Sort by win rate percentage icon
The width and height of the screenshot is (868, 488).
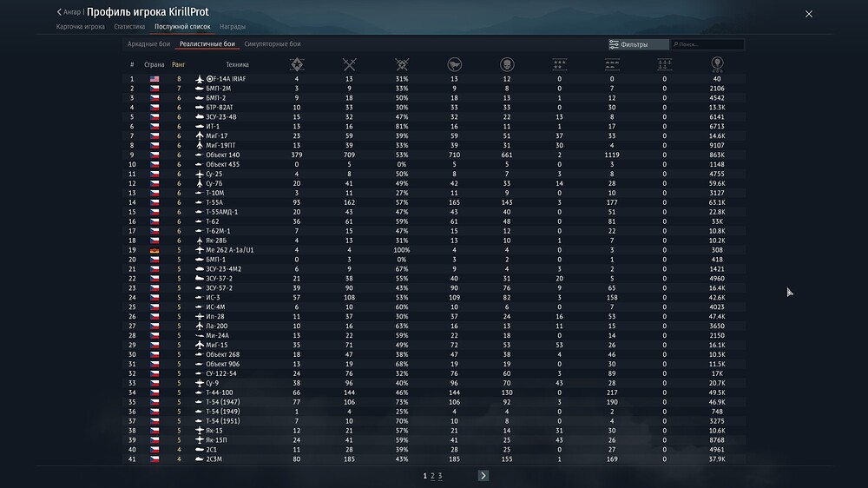click(x=402, y=65)
